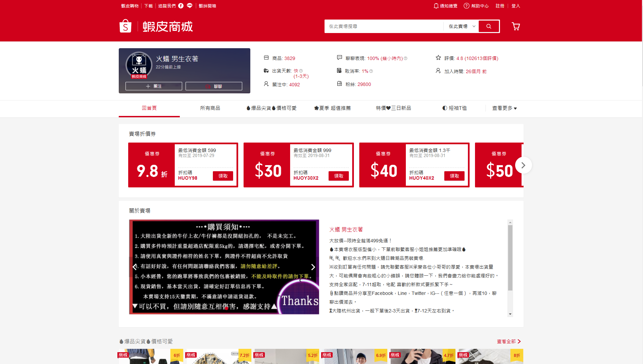Viewport: 643px width, 364px height.
Task: Open the shopping cart icon
Action: 515,26
